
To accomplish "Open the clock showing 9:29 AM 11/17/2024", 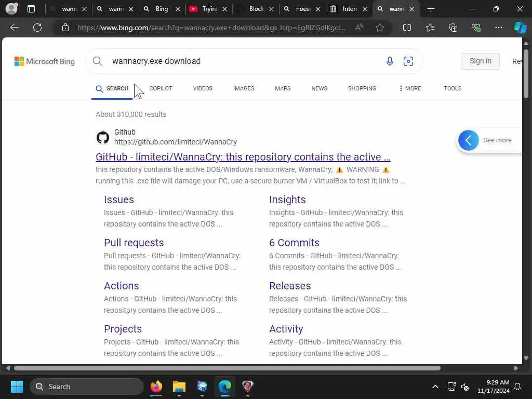I will pos(493,387).
